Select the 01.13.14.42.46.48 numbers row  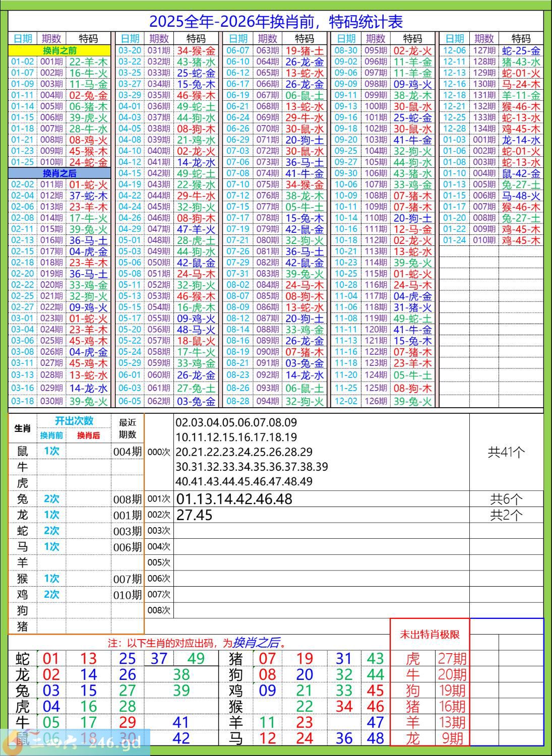tap(234, 499)
